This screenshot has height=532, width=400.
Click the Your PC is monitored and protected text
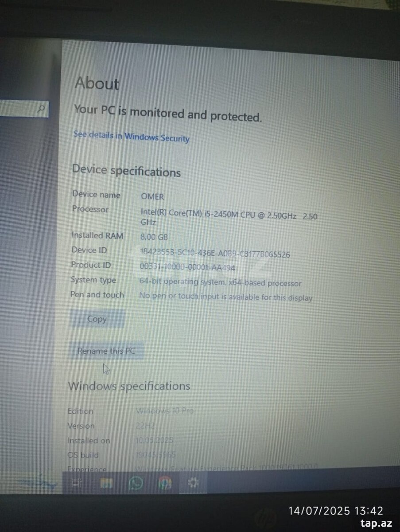point(168,113)
